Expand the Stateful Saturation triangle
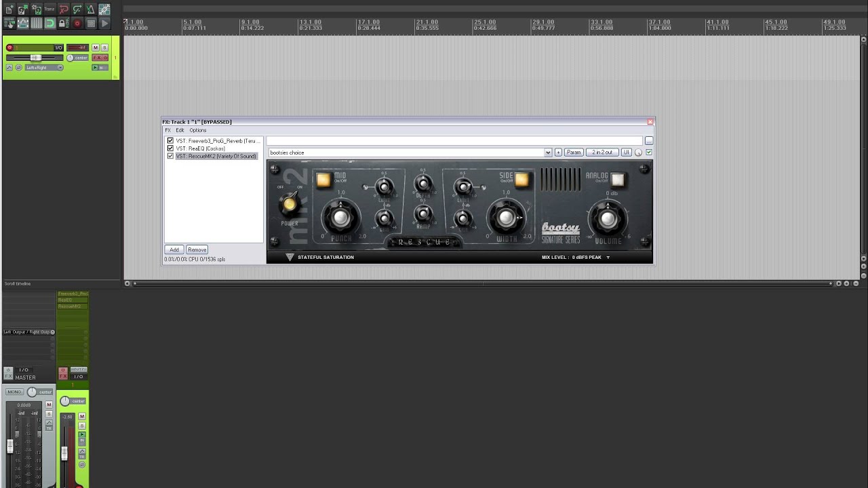Viewport: 868px width, 488px height. tap(290, 257)
